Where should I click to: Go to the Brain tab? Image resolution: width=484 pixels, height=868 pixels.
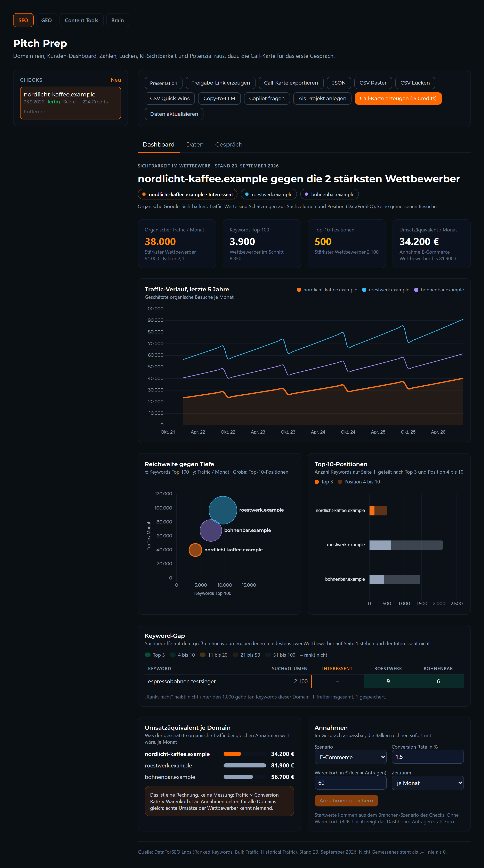pos(118,20)
